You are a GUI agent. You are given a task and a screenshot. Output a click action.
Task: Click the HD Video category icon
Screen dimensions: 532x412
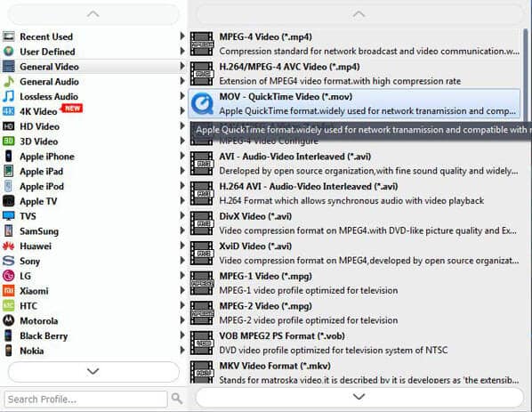pos(9,126)
